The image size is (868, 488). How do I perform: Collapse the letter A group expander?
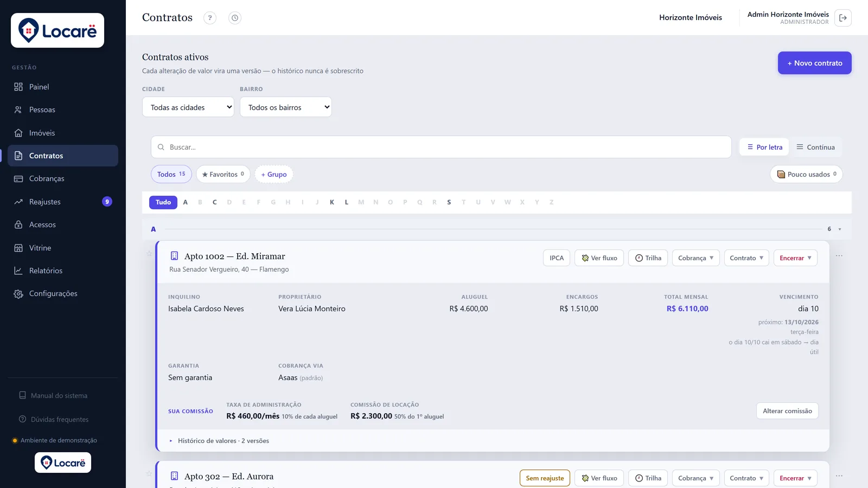point(840,229)
